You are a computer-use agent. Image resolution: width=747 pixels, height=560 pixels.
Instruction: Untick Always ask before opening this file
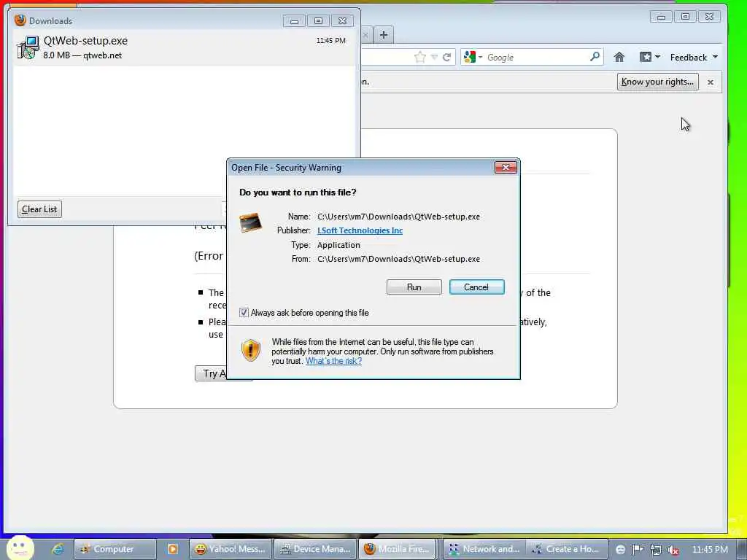click(x=244, y=313)
